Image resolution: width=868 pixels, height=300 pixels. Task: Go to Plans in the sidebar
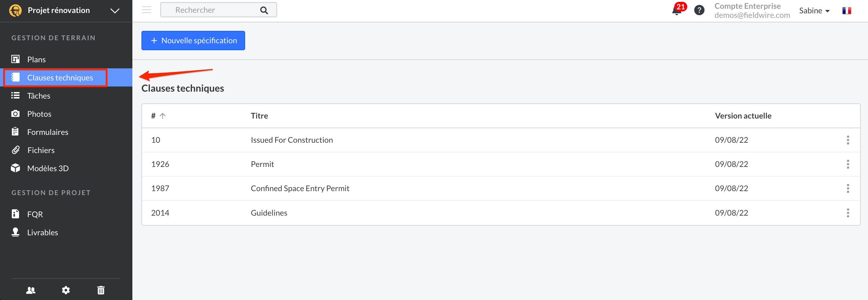coord(36,60)
